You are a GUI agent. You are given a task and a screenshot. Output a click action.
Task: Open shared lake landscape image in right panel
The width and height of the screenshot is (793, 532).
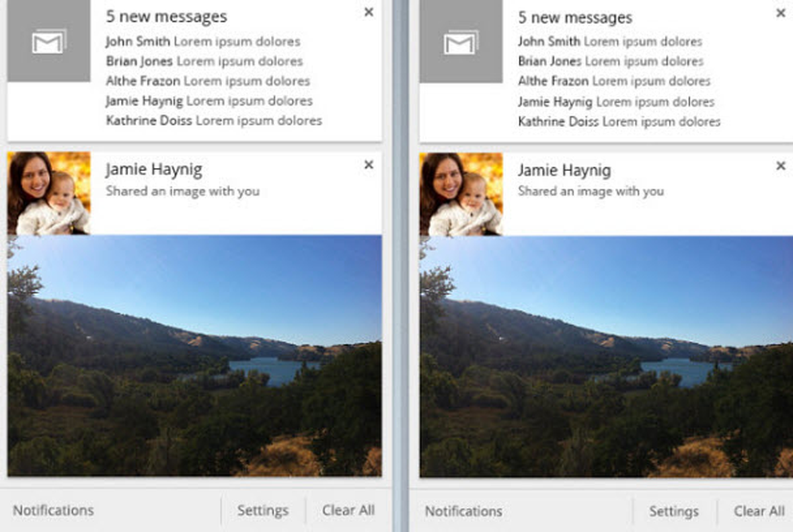click(x=606, y=357)
